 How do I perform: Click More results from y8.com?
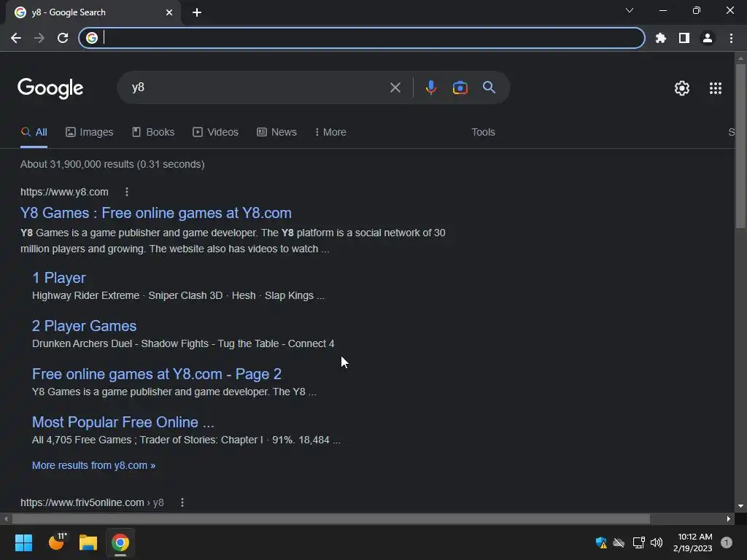point(93,465)
